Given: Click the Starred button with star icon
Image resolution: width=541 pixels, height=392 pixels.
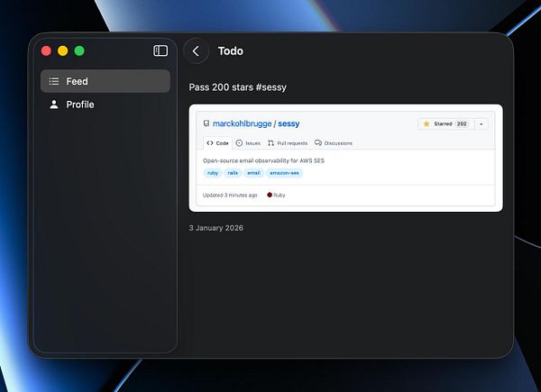Looking at the screenshot, I should 445,123.
